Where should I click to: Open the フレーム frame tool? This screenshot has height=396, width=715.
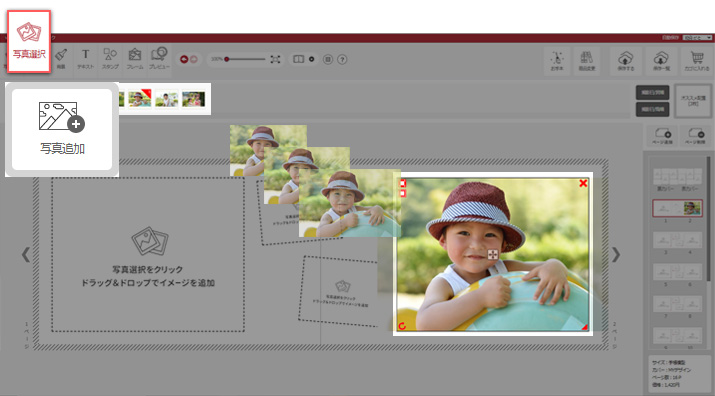pos(135,59)
